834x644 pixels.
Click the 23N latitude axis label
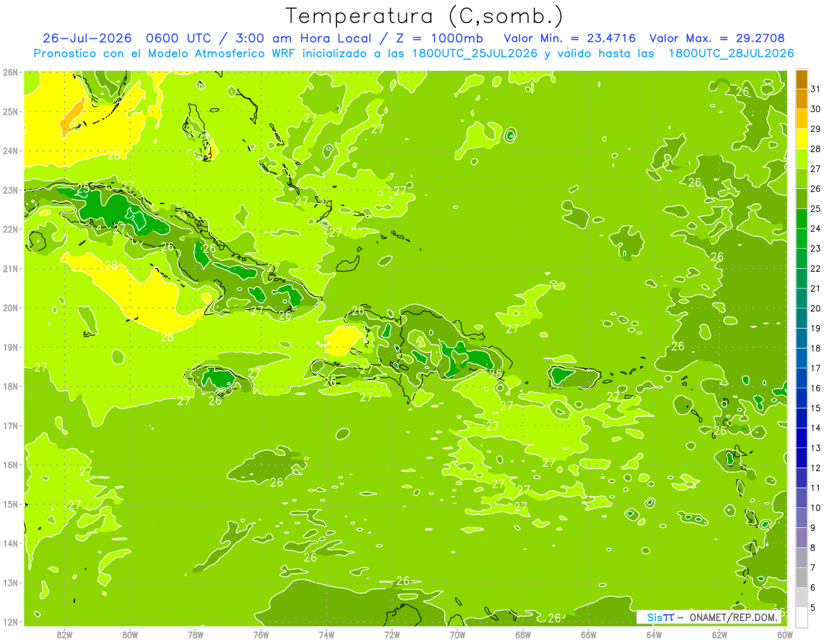click(x=10, y=190)
